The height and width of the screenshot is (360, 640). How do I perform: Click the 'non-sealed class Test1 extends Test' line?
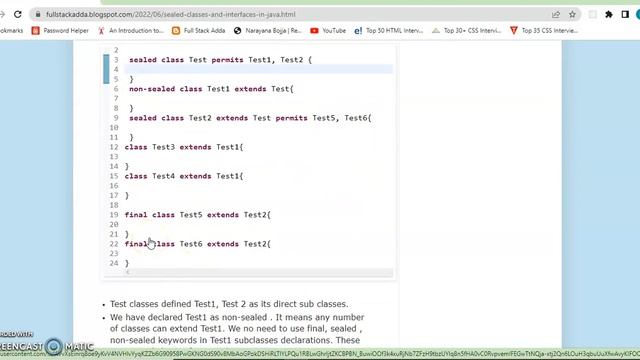click(x=211, y=89)
